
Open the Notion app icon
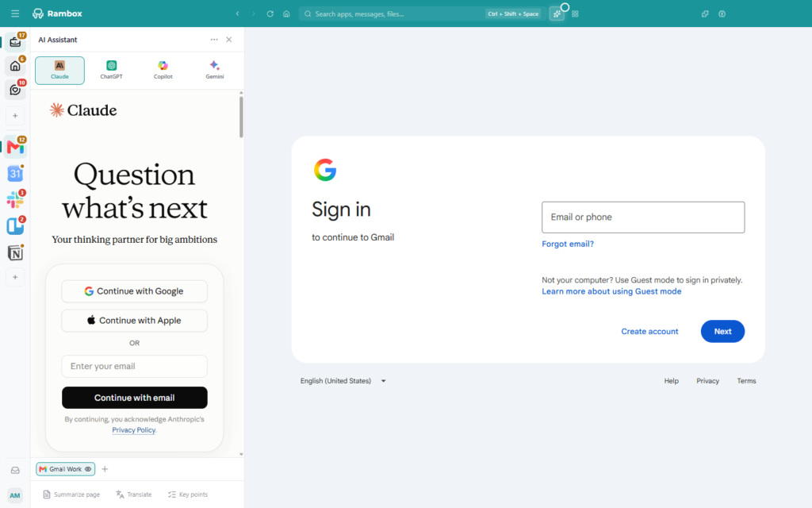15,252
